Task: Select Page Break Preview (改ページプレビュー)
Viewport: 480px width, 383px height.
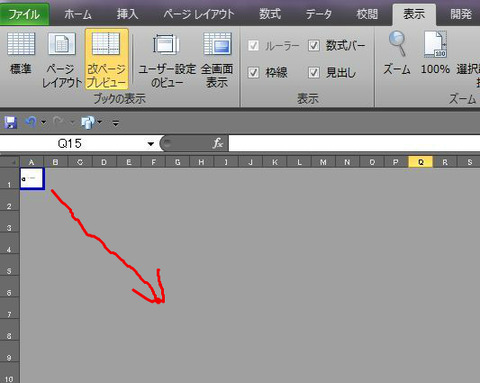Action: pyautogui.click(x=106, y=59)
